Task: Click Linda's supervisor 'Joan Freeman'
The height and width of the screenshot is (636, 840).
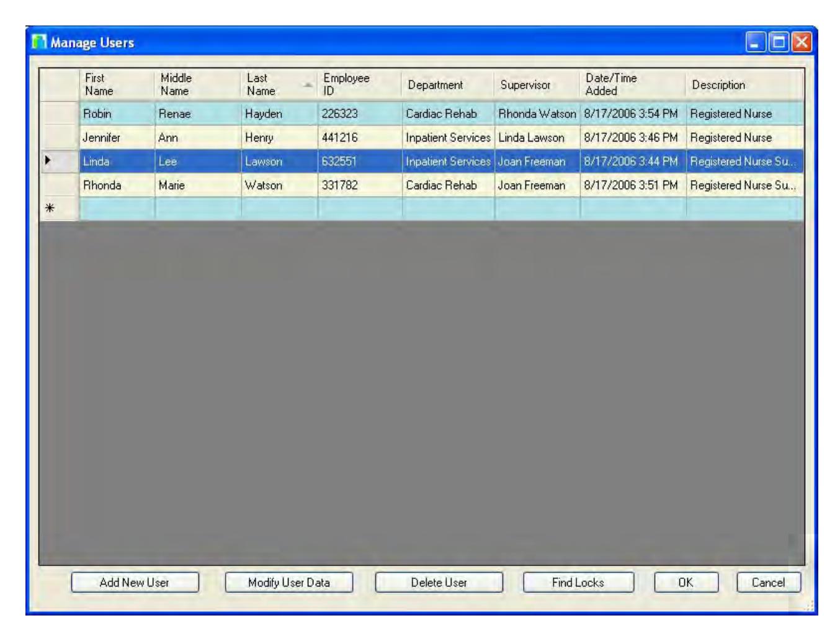Action: (x=537, y=161)
